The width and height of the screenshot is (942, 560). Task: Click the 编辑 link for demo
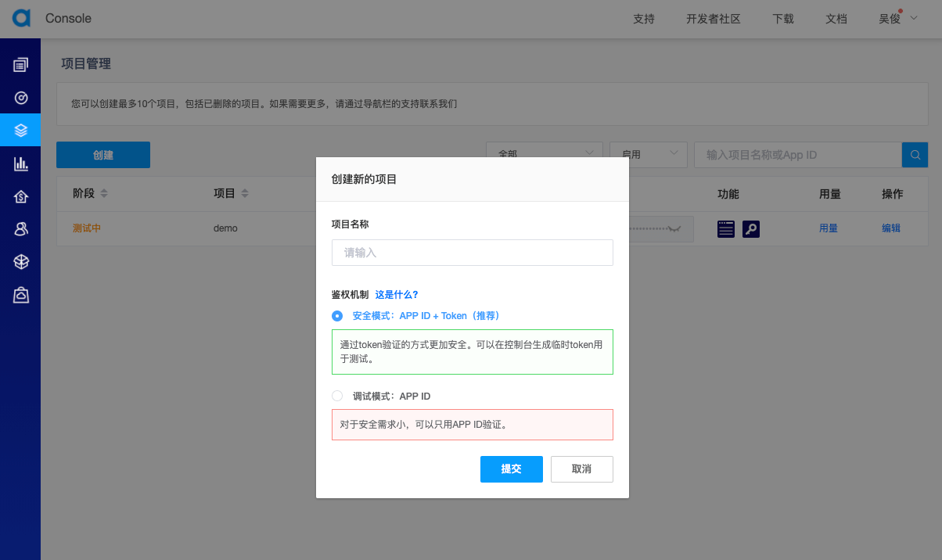pyautogui.click(x=891, y=228)
